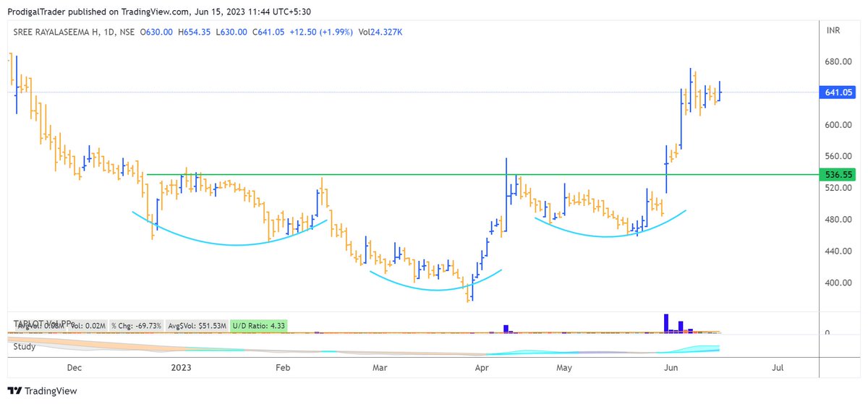Click the May label on time axis

coord(564,368)
